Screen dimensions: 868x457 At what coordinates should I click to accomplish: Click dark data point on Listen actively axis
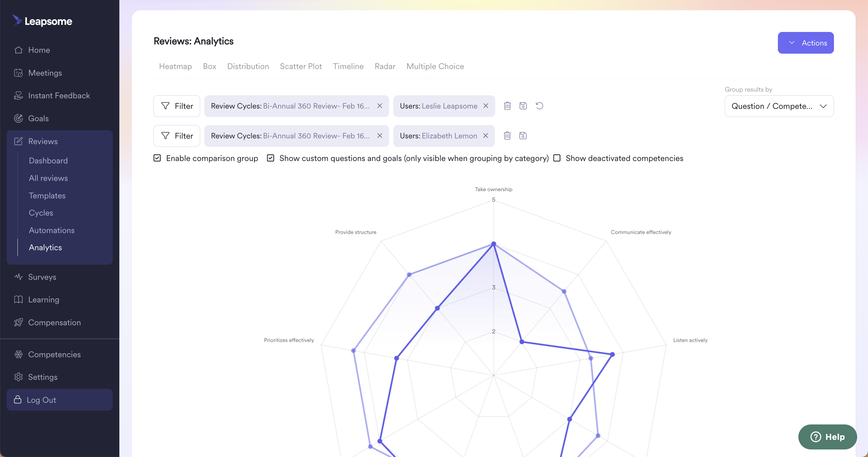[613, 355]
